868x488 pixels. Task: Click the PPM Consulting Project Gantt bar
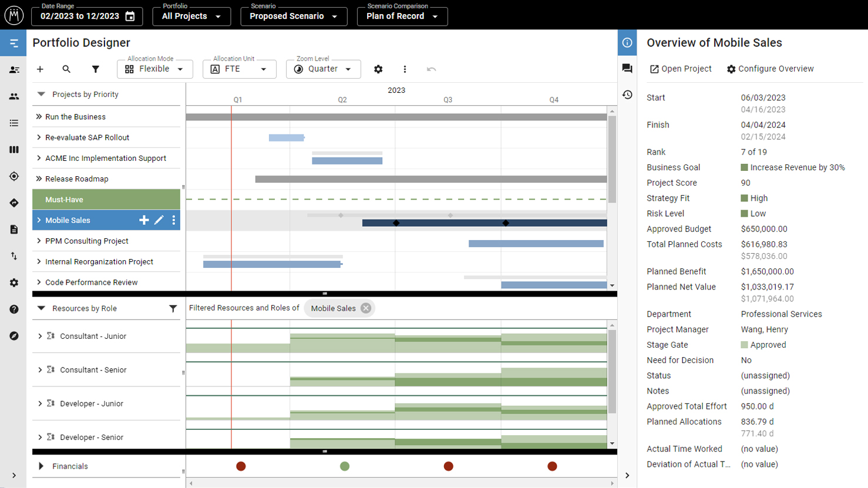pyautogui.click(x=536, y=243)
